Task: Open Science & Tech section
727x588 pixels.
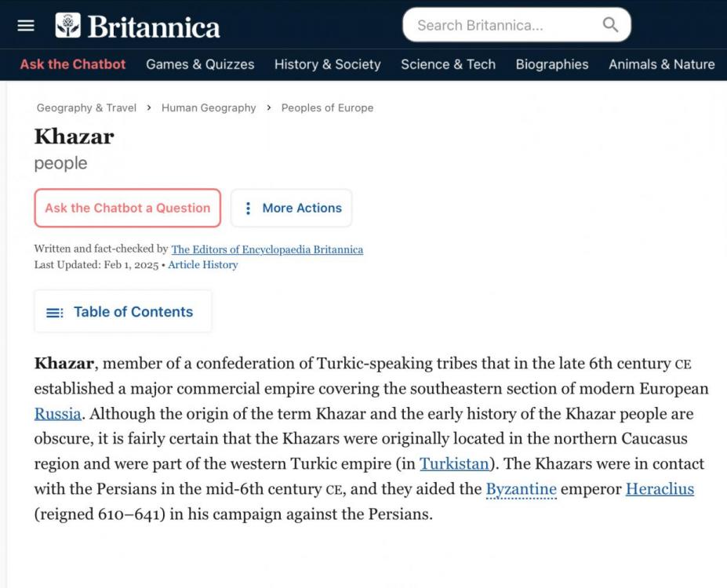Action: [x=448, y=64]
